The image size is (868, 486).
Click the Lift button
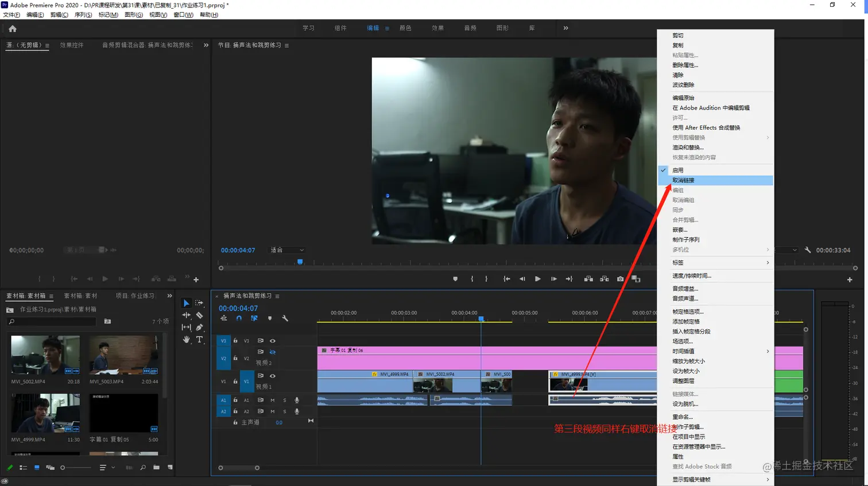588,279
